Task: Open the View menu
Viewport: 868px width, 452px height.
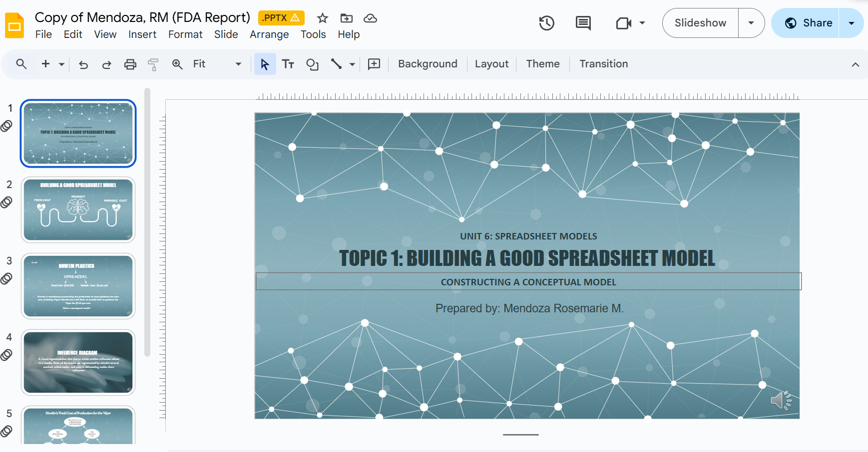Action: coord(105,34)
